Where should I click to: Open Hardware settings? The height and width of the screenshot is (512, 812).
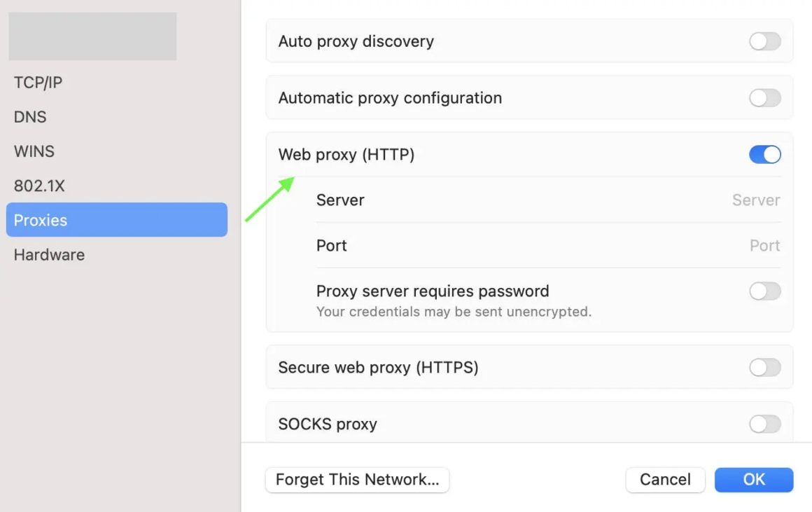pos(49,255)
